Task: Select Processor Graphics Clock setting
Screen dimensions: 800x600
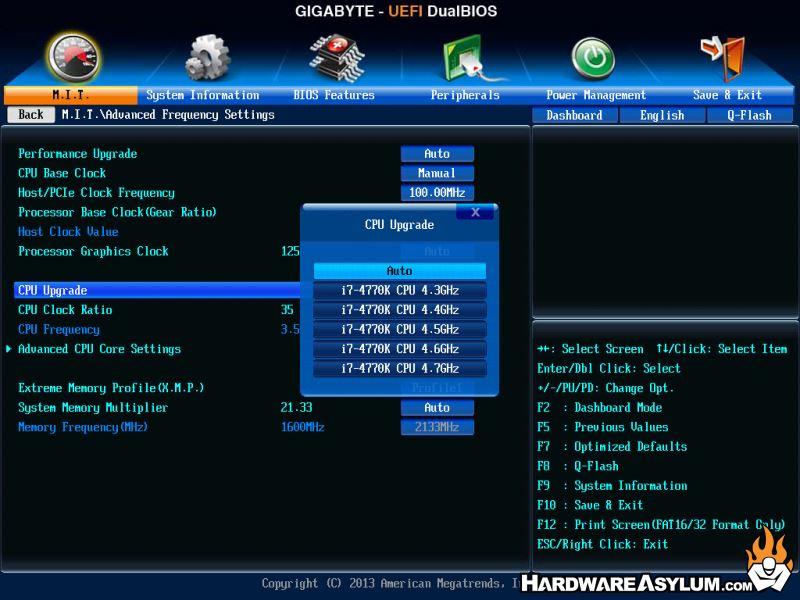Action: pos(93,251)
